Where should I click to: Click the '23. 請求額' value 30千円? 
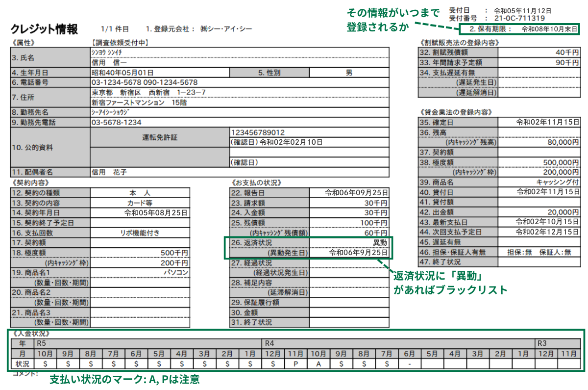pyautogui.click(x=376, y=203)
